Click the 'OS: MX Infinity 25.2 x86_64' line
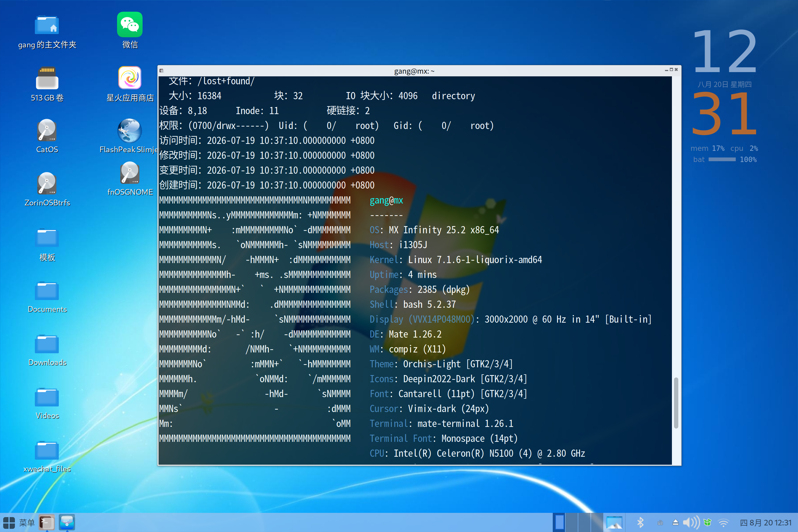 [434, 230]
